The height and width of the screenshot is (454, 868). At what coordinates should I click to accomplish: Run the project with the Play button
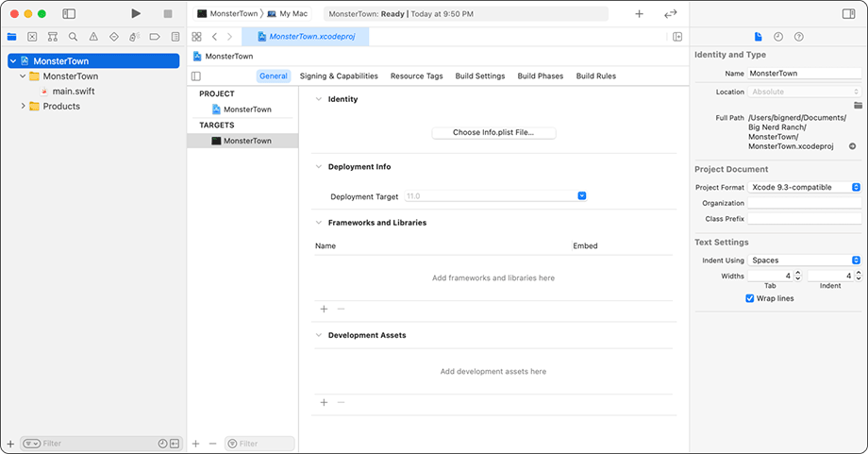coord(136,14)
